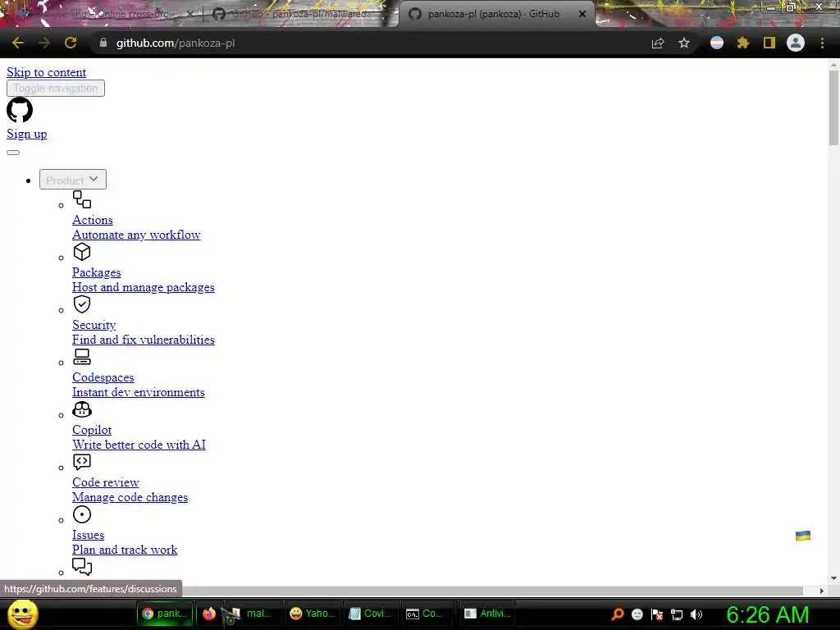Click the share page icon in address bar

point(658,43)
